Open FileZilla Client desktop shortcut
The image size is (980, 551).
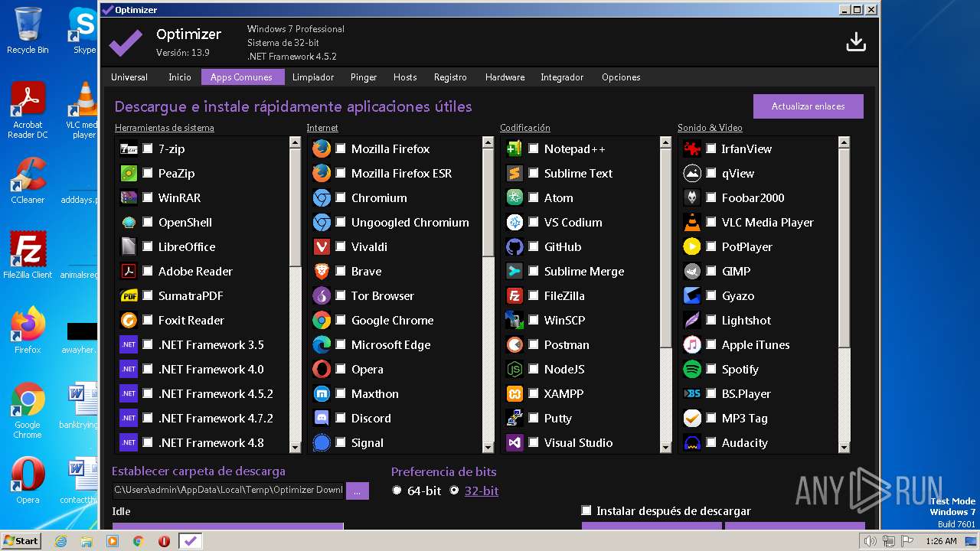pos(28,256)
